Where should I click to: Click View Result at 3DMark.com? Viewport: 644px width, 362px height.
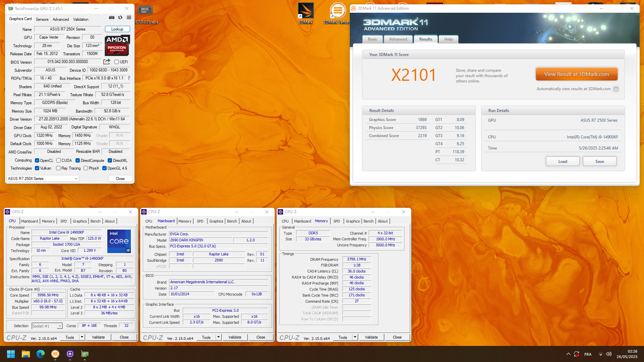pyautogui.click(x=577, y=74)
